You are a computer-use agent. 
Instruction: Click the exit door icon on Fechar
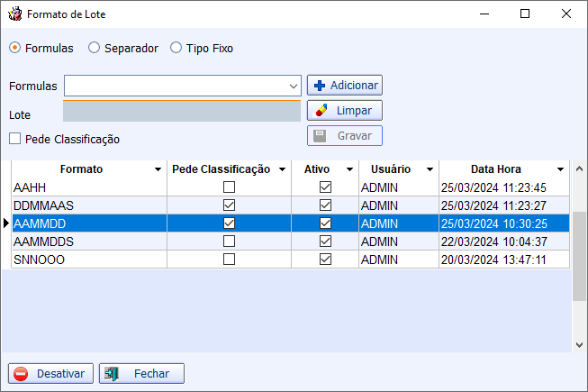(113, 373)
